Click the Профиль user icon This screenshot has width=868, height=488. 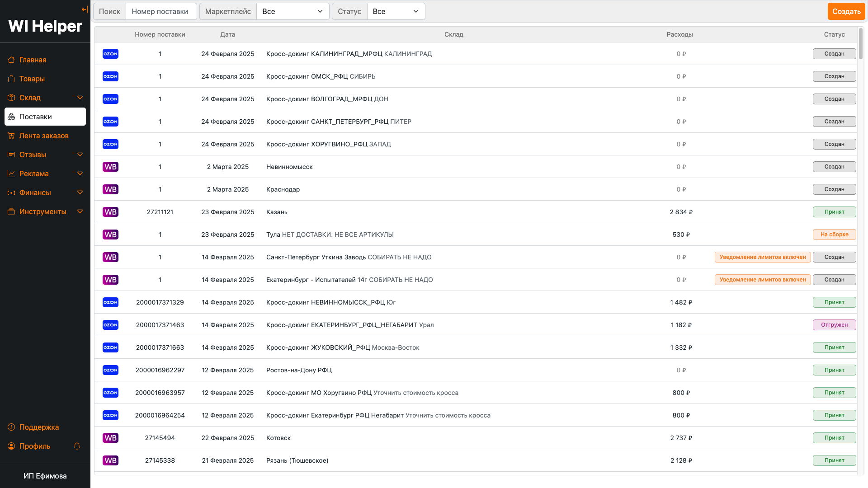click(11, 446)
